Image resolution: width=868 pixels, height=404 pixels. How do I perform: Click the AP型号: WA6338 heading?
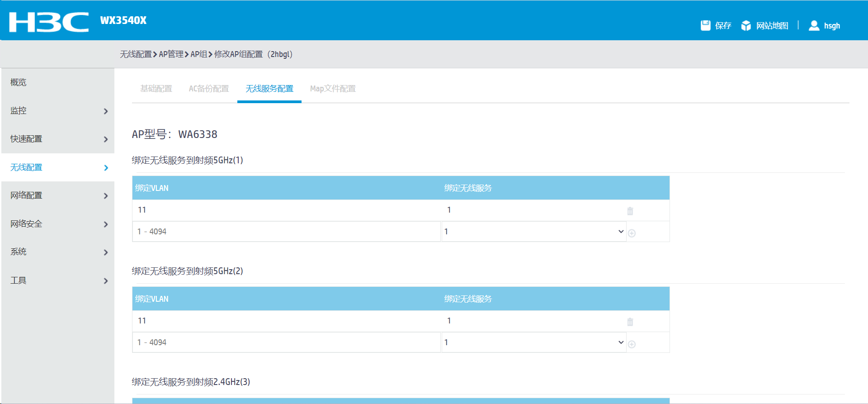click(x=175, y=134)
